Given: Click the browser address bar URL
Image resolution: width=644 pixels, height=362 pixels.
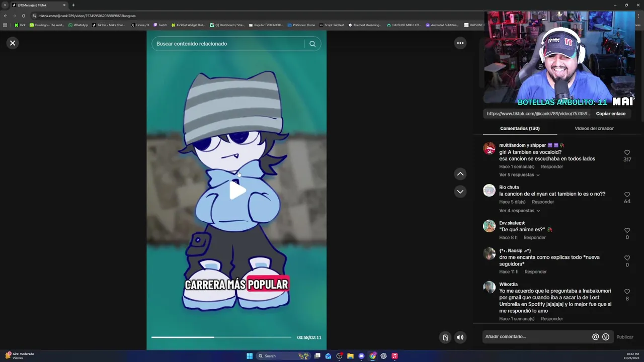Looking at the screenshot, I should (x=88, y=16).
